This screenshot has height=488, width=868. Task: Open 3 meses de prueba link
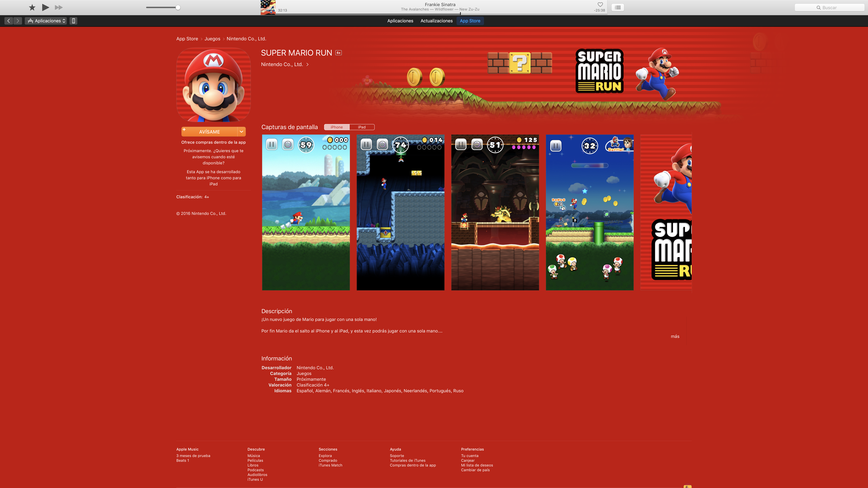pos(193,456)
